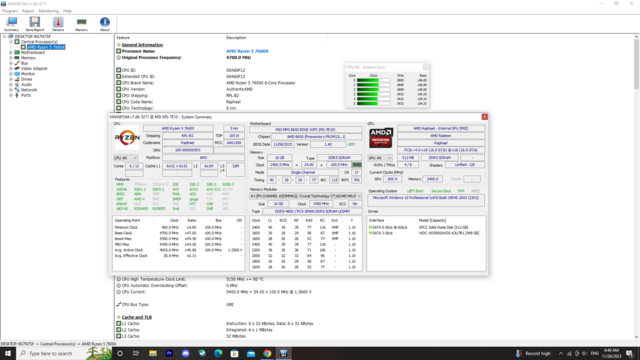Screen dimensions: 640x360
Task: Click the CPU name field in System Summary
Action: pyautogui.click(x=178, y=129)
